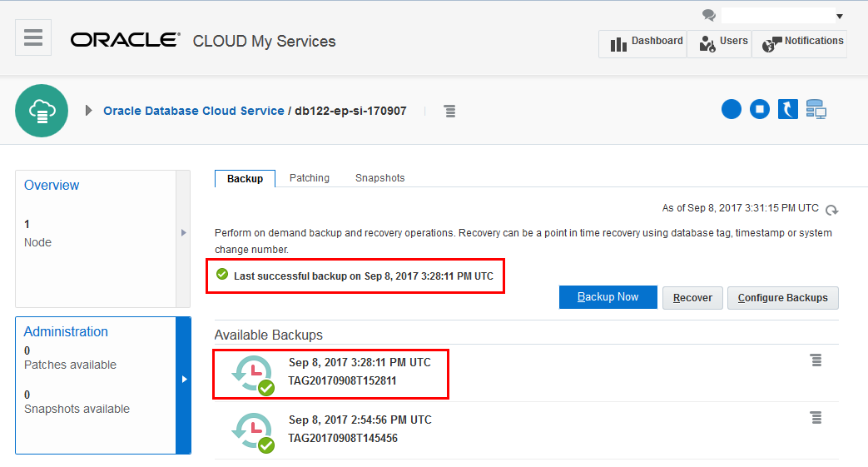This screenshot has width=868, height=467.
Task: Expand the user account dropdown arrow
Action: [840, 17]
